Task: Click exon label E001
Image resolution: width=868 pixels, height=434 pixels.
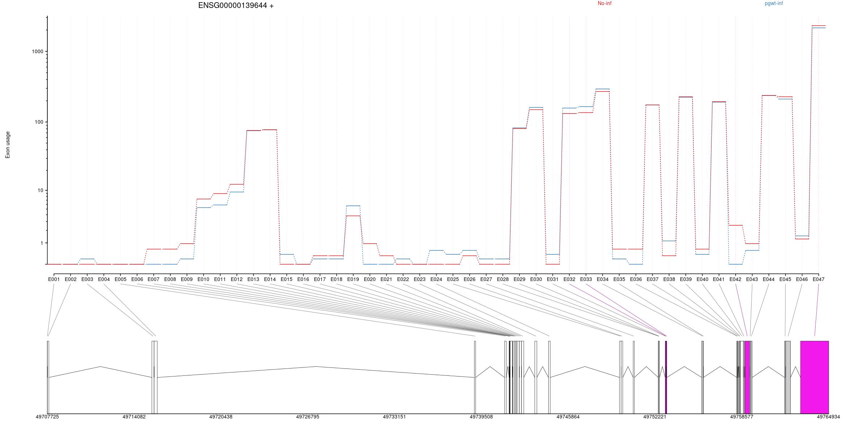Action: click(54, 279)
